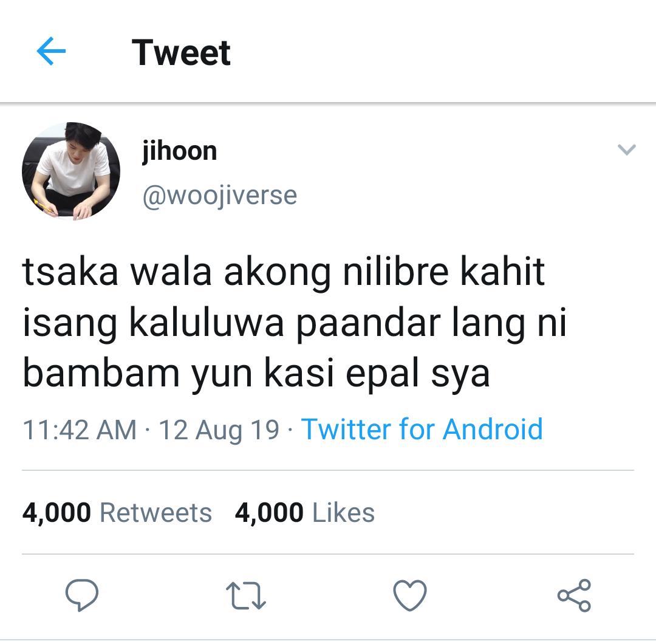This screenshot has width=656, height=644.
Task: Open the Twitter for Android source link
Action: click(422, 430)
